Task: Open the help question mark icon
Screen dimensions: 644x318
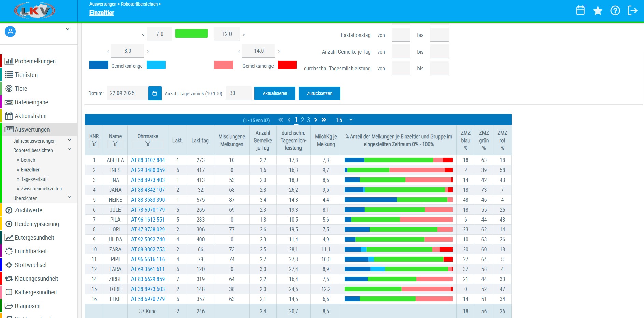Action: coord(615,11)
